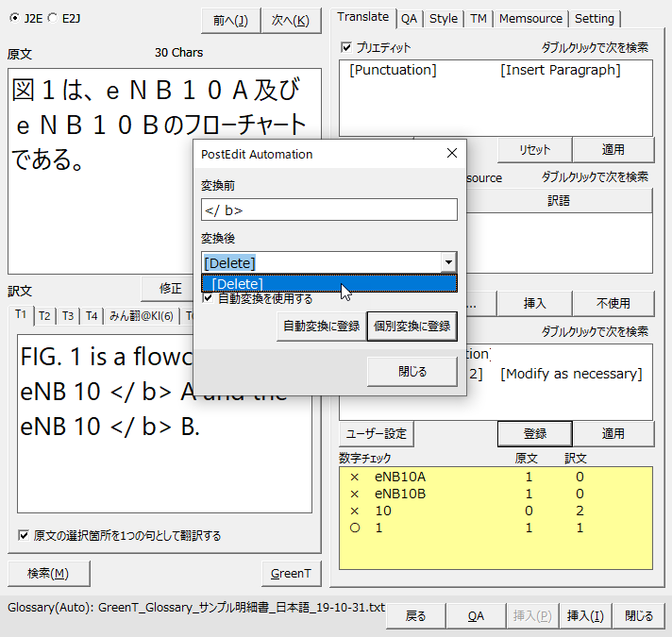672x637 pixels.
Task: Switch to the QA tab
Action: 409,18
